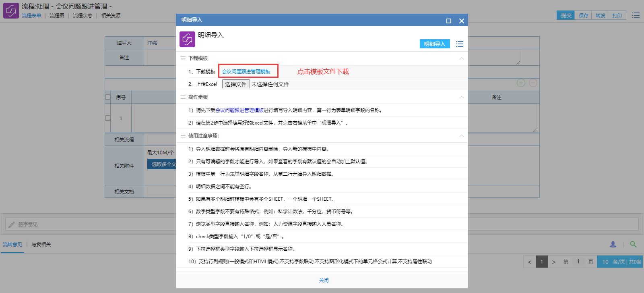Click the green plus add-row icon
The height and width of the screenshot is (293, 644).
tap(521, 83)
